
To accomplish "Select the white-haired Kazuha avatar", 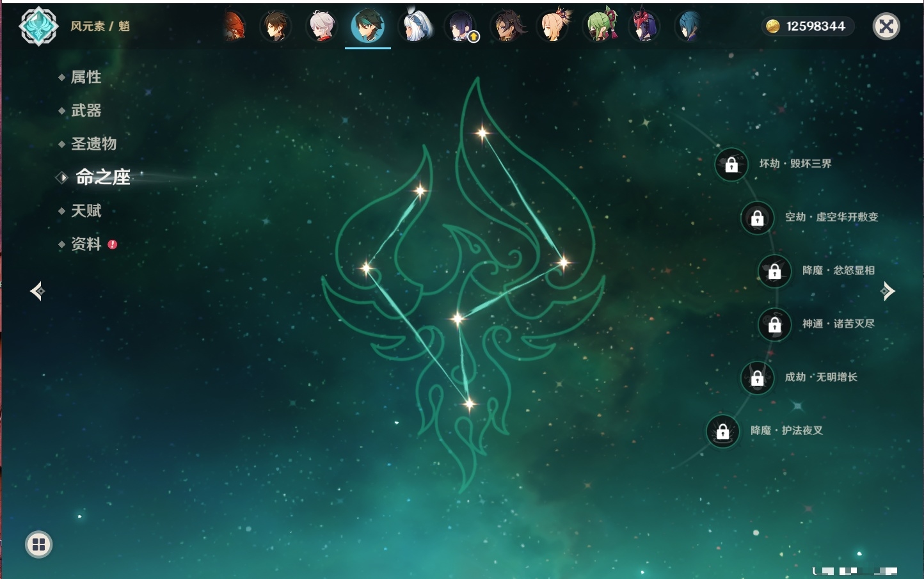I will coord(322,26).
